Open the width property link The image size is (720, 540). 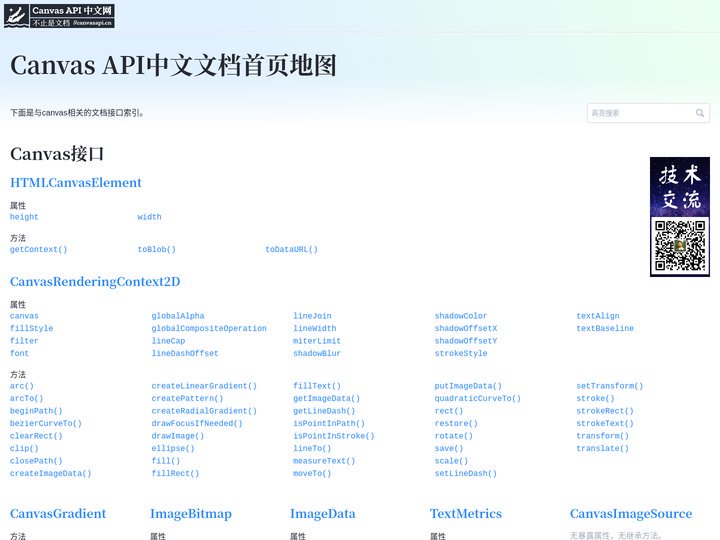[149, 217]
